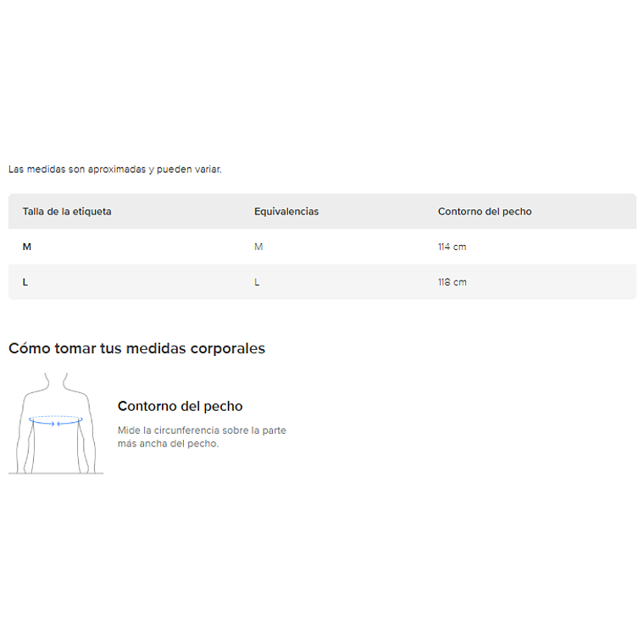The height and width of the screenshot is (644, 644).
Task: Select the 'Equivalencias' column header
Action: pos(286,211)
